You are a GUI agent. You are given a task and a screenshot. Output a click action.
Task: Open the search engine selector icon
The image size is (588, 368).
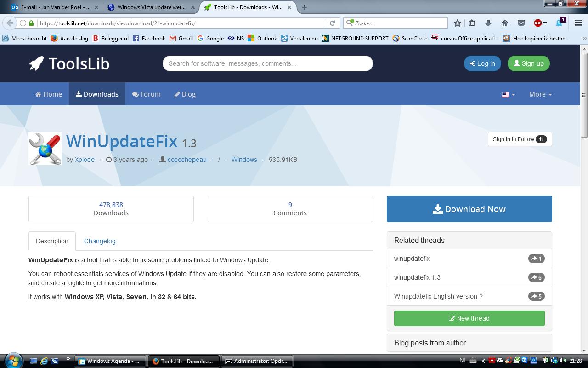(x=350, y=23)
